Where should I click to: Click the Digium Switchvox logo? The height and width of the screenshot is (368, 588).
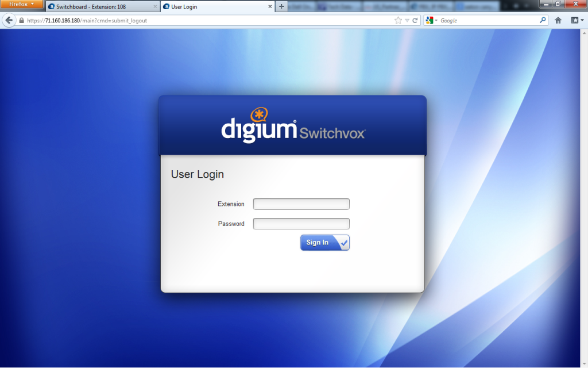(x=293, y=125)
